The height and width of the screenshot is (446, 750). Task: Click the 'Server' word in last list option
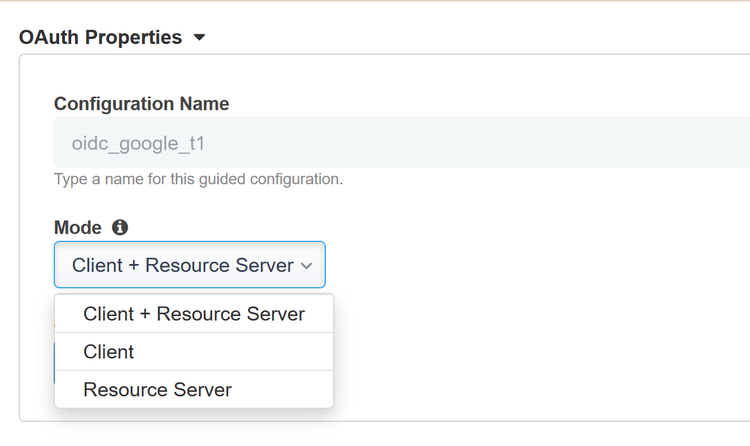pyautogui.click(x=203, y=390)
